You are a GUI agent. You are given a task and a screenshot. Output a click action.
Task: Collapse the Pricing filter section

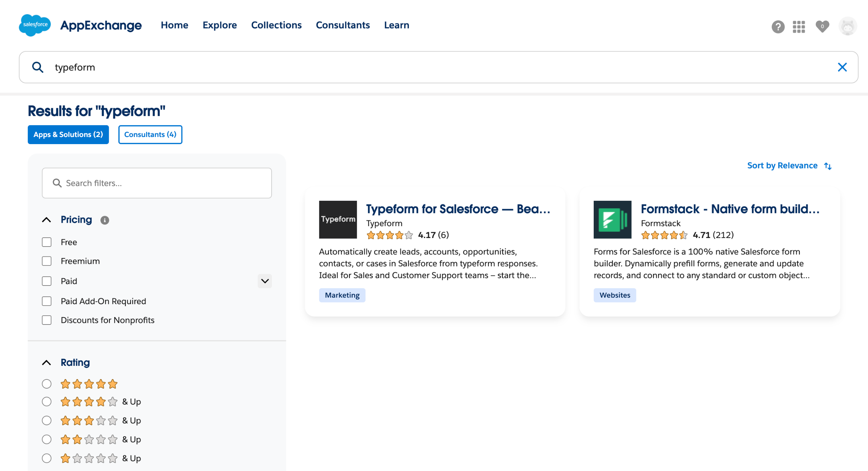pyautogui.click(x=46, y=220)
